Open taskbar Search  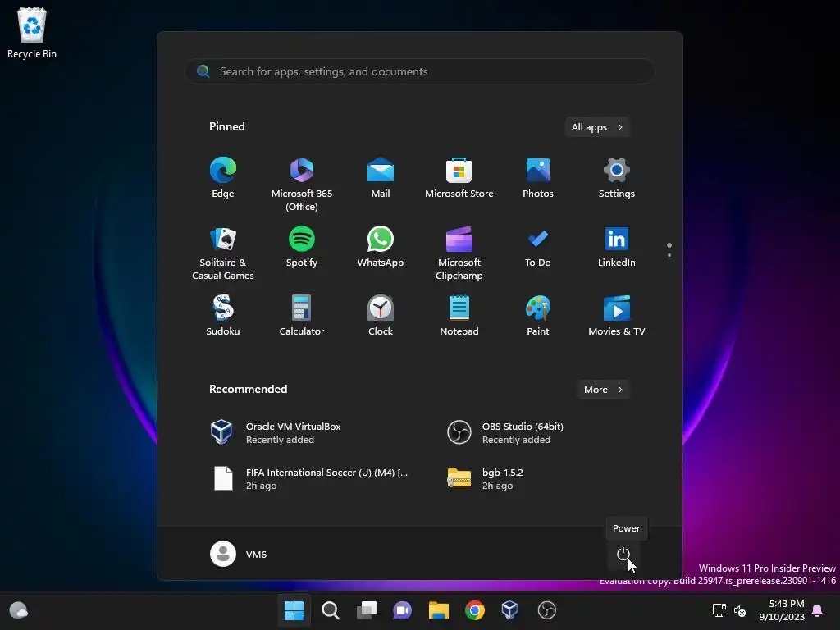(330, 610)
